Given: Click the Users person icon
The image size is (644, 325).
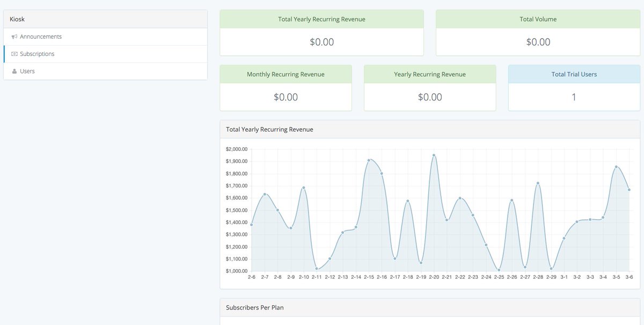Looking at the screenshot, I should pos(14,71).
